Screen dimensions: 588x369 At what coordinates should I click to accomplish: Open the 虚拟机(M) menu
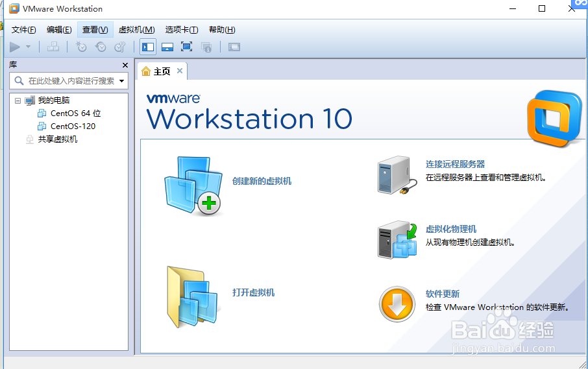pos(136,30)
